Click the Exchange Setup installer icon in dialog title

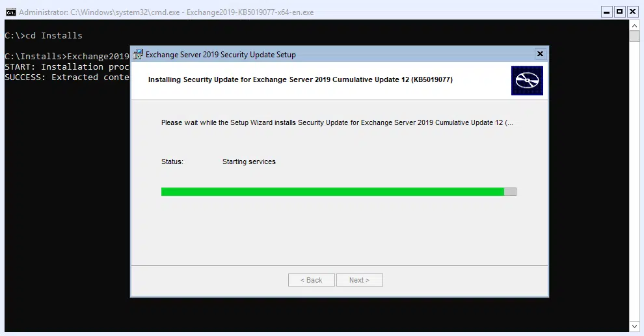coord(138,54)
